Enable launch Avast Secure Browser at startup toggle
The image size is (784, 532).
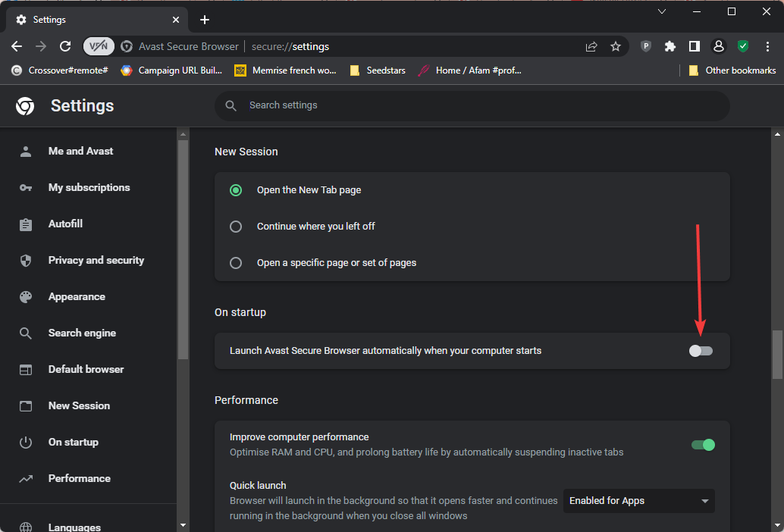click(x=701, y=351)
